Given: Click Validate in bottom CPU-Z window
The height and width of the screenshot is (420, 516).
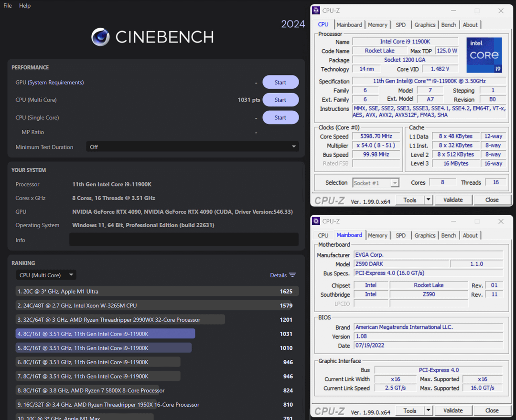Looking at the screenshot, I should click(x=453, y=411).
